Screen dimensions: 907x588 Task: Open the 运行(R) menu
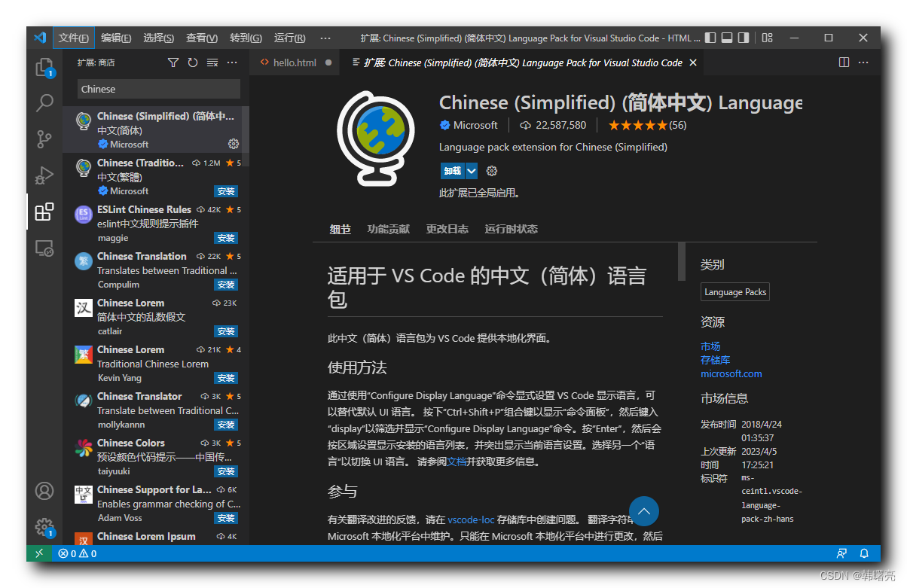coord(290,38)
